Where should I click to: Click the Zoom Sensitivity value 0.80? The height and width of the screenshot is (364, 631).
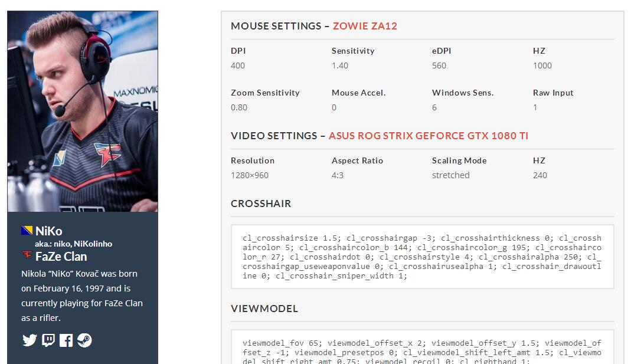tap(238, 107)
